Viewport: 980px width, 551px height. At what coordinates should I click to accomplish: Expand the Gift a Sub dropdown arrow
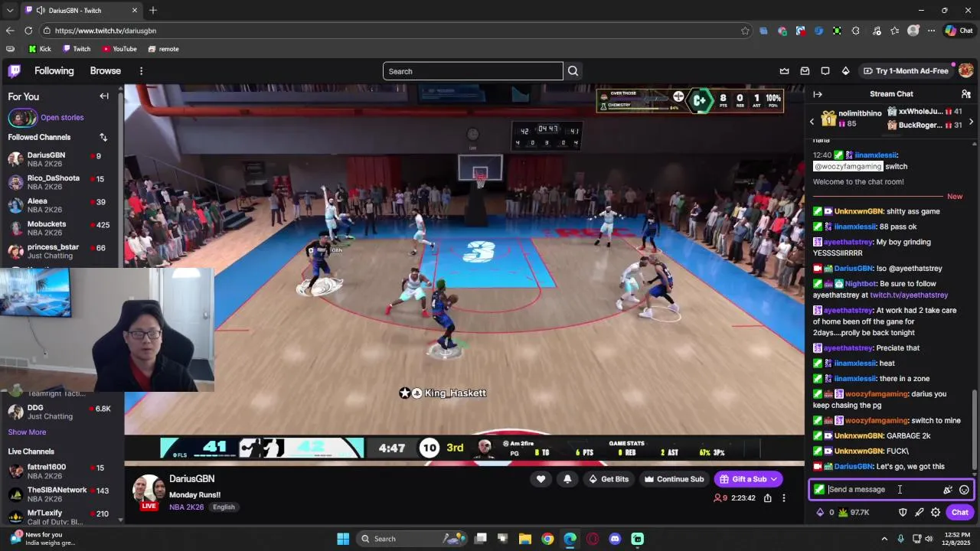pyautogui.click(x=774, y=479)
